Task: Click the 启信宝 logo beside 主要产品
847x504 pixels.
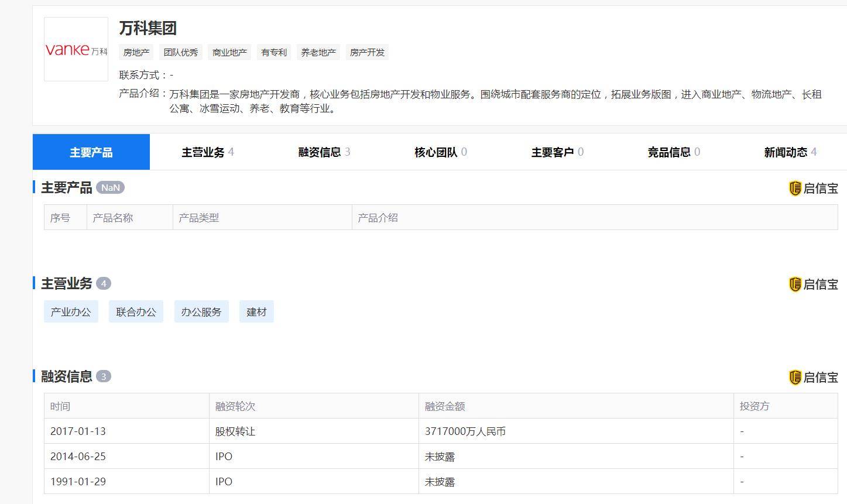Action: [813, 188]
